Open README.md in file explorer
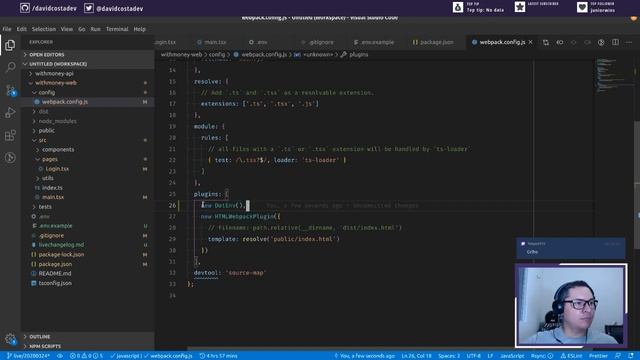 tap(88, 273)
